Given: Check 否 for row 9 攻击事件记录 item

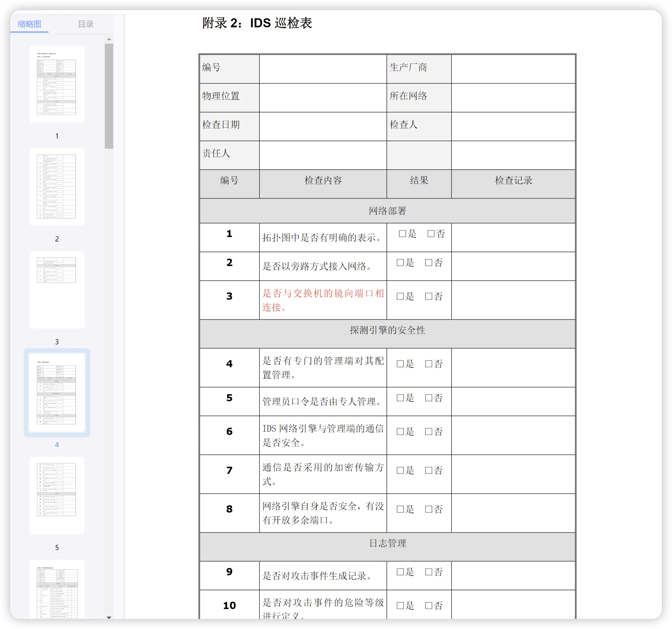Looking at the screenshot, I should (429, 572).
